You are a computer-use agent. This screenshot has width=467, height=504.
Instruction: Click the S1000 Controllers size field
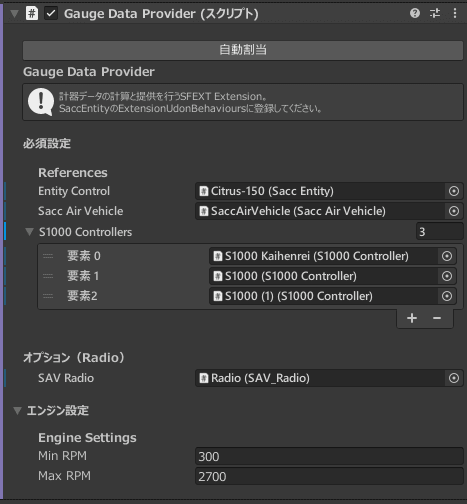(439, 231)
